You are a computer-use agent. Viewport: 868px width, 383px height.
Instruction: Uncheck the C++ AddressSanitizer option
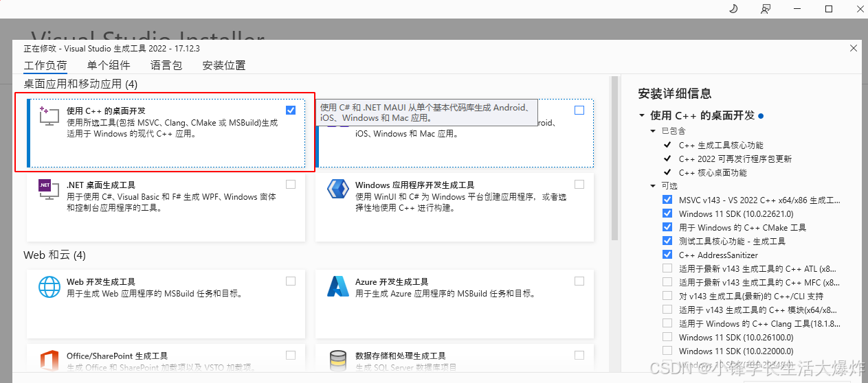point(667,255)
